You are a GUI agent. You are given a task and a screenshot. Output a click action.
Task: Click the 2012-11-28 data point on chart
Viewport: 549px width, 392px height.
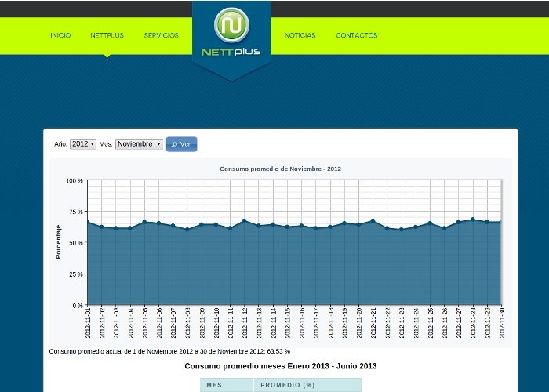click(x=473, y=220)
